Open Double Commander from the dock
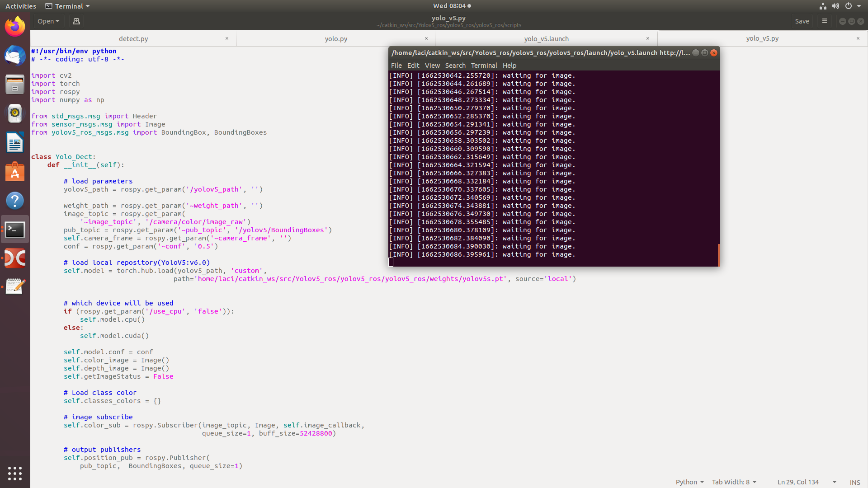The image size is (868, 488). (x=15, y=258)
